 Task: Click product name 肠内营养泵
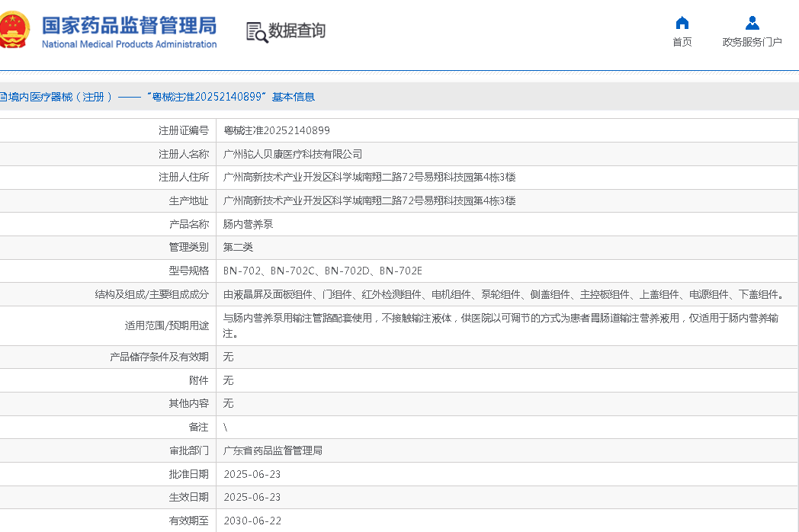(248, 224)
